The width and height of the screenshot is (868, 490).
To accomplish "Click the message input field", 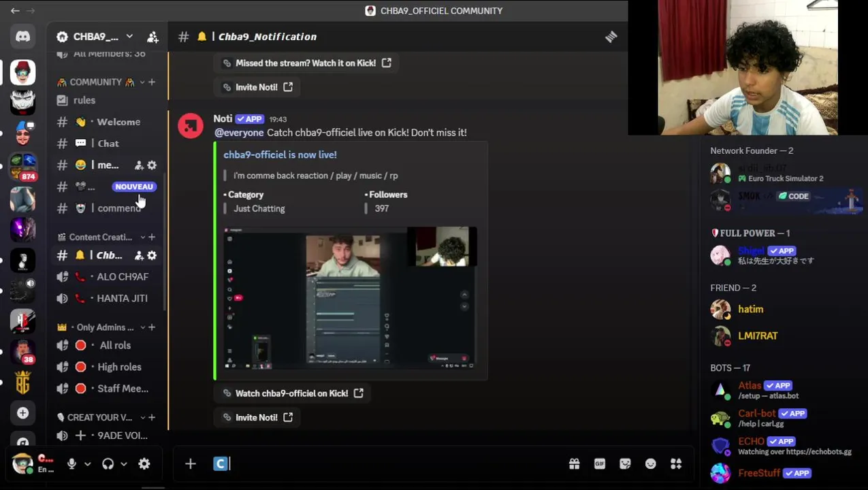I will [x=395, y=463].
